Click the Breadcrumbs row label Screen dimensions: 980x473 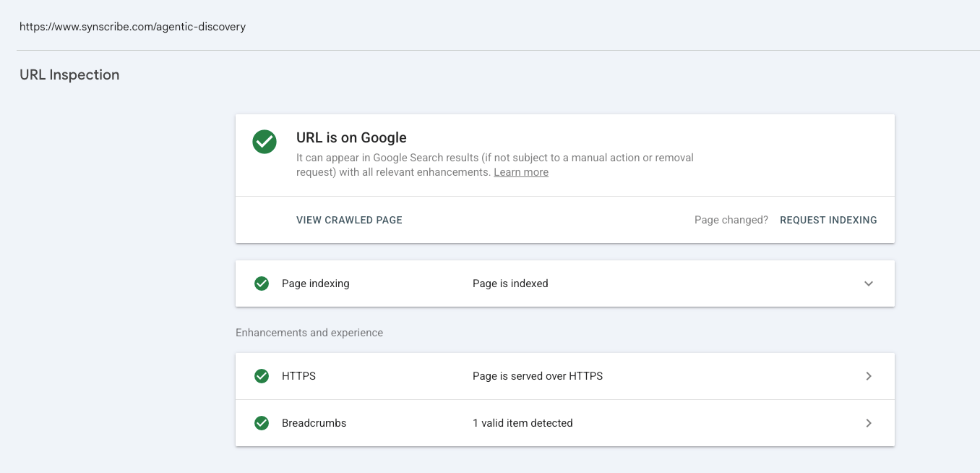tap(314, 423)
